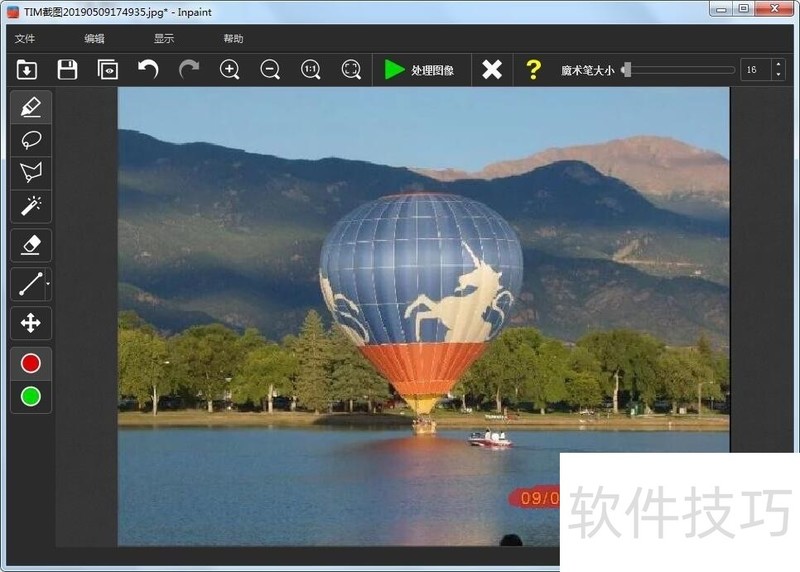Open an image file with the load icon

tap(27, 69)
